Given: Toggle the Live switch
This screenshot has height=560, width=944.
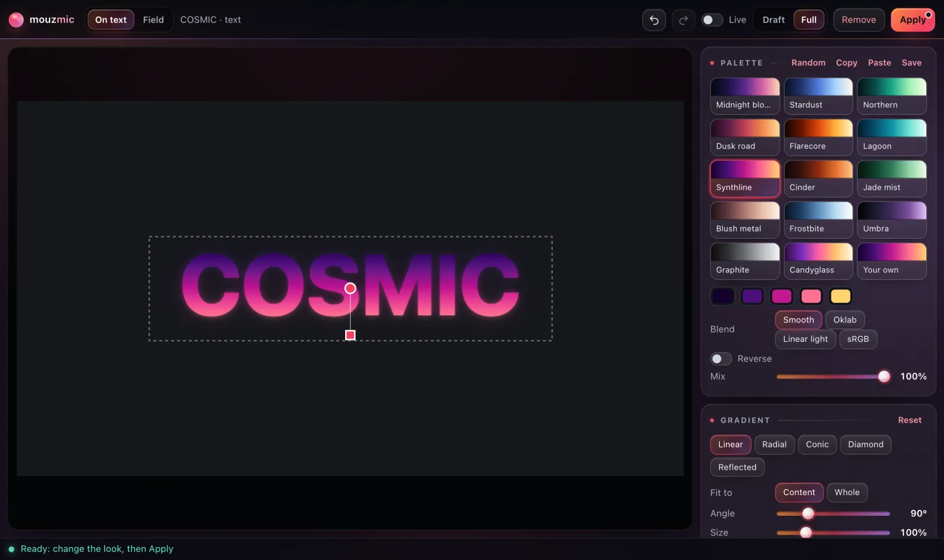Looking at the screenshot, I should click(x=712, y=20).
